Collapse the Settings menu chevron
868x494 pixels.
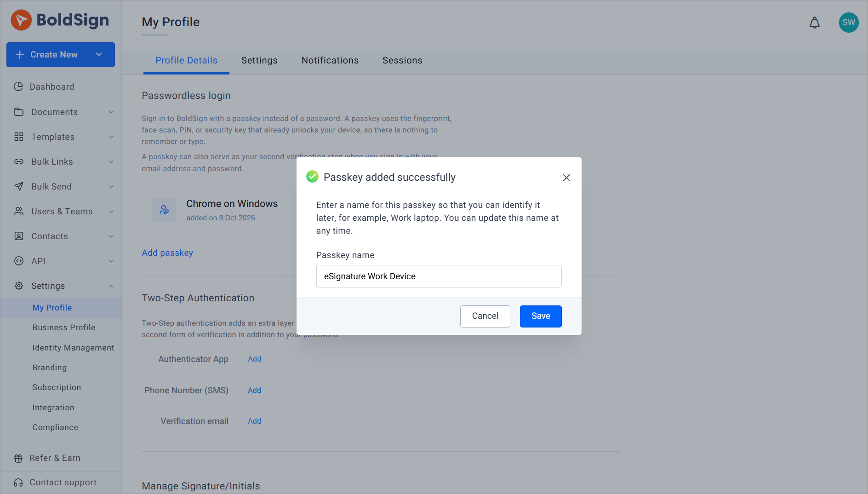111,286
